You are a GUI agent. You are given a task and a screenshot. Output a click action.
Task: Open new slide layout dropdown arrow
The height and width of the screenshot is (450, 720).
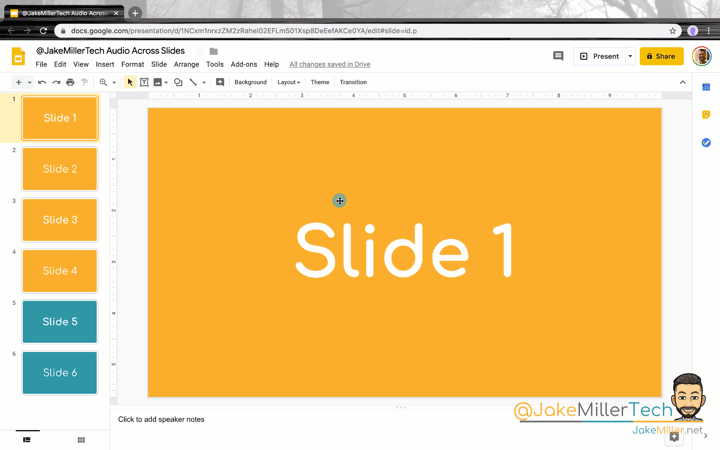[x=29, y=83]
